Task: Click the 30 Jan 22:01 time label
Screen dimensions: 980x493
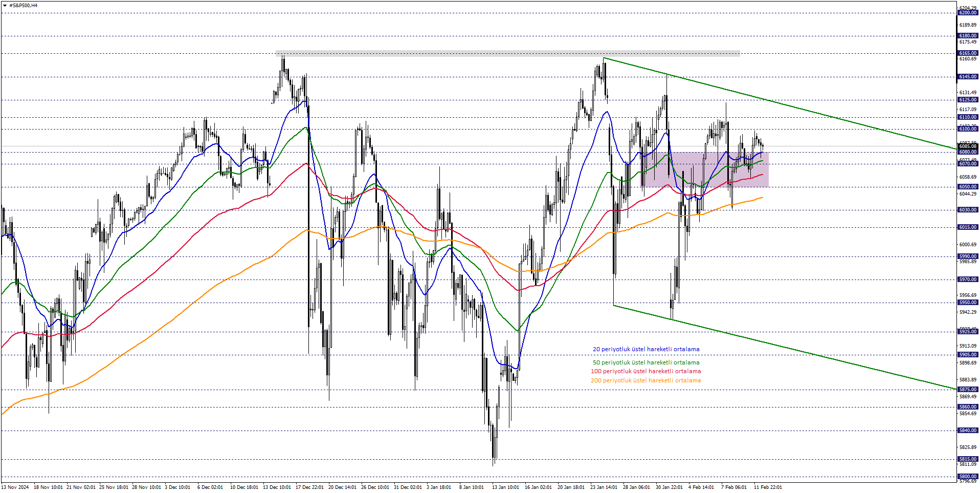Action: [x=670, y=487]
